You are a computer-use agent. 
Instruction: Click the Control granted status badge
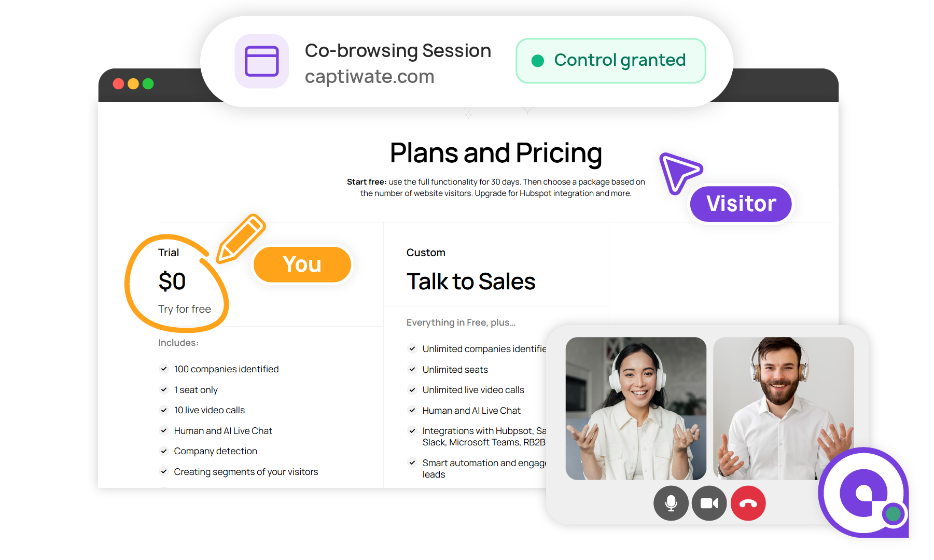pyautogui.click(x=611, y=61)
